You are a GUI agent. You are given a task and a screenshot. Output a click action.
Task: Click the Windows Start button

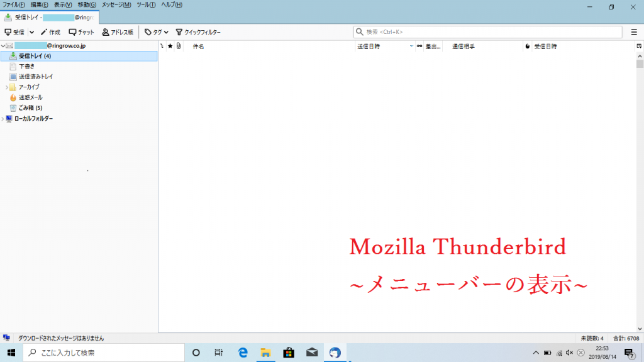[10, 352]
